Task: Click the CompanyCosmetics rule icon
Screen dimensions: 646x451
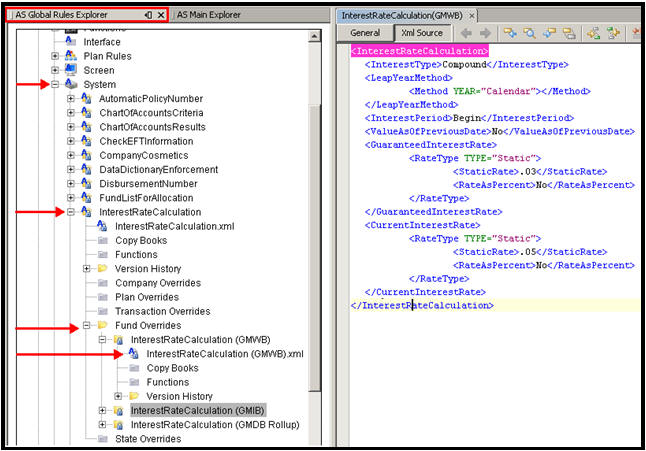Action: point(86,155)
